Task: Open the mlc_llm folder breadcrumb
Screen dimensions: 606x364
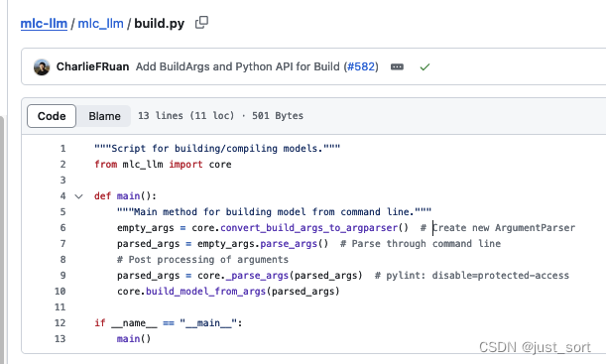Action: tap(100, 24)
